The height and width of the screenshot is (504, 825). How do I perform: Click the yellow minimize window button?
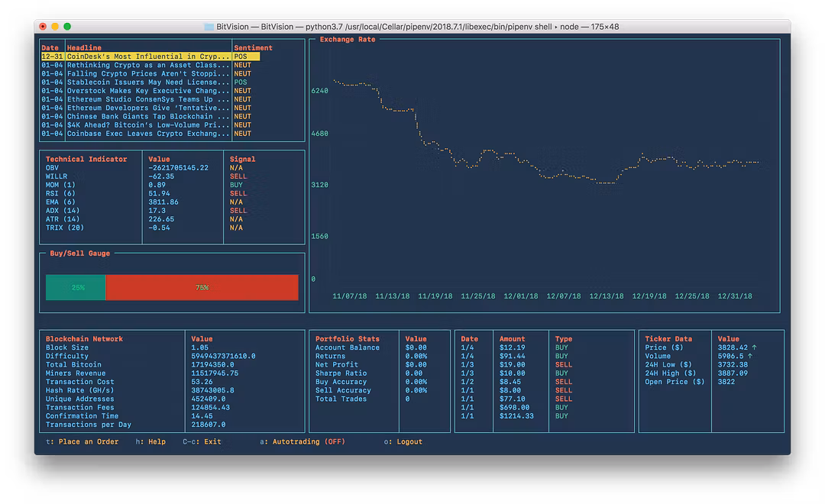coord(55,26)
